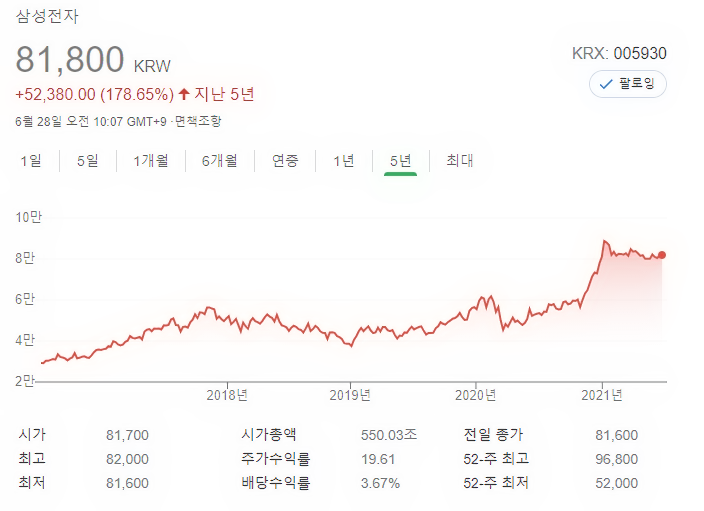
Task: Select the 1일 time range tab
Action: (x=31, y=160)
